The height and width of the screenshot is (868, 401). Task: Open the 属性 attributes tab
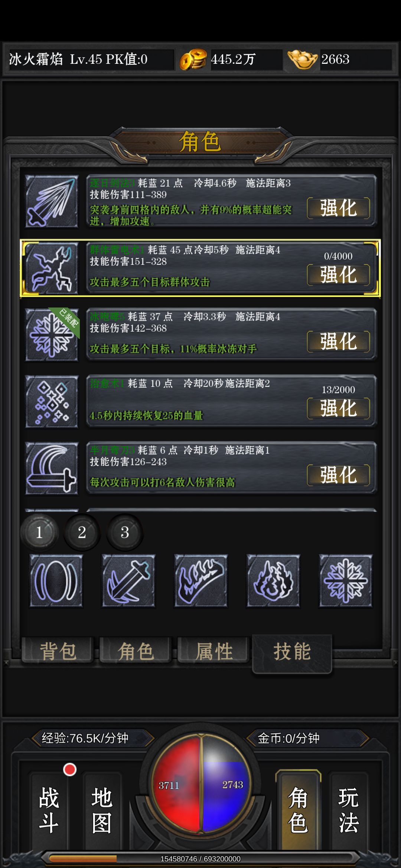pos(213,651)
